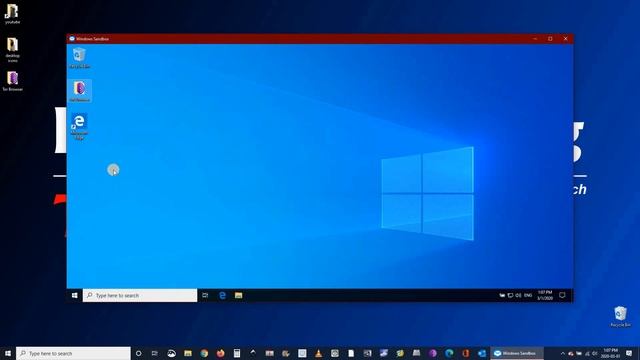The height and width of the screenshot is (360, 640).
Task: Maximize the Windows Sandbox window
Action: pos(550,39)
